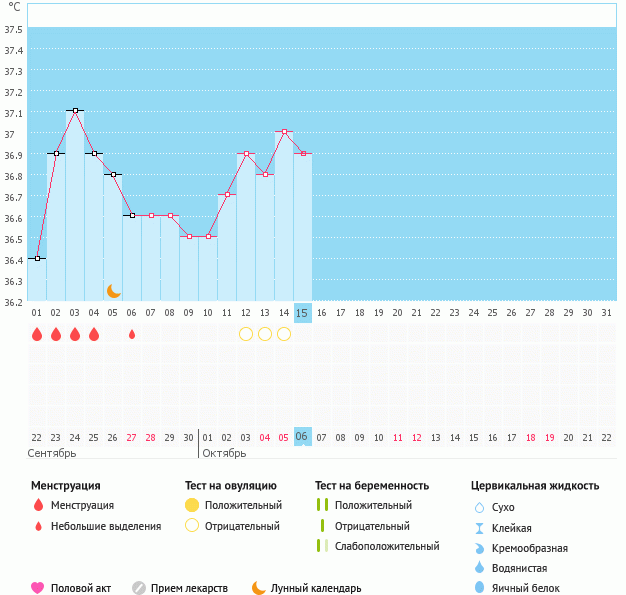Click the Яичный белок droplet icon
The image size is (626, 595).
click(x=479, y=588)
